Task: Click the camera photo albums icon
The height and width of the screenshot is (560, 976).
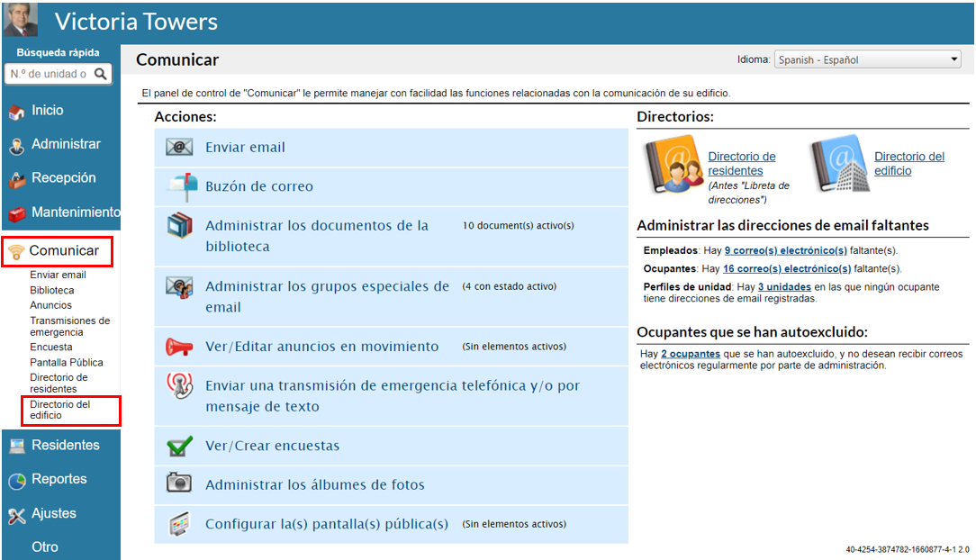Action: (179, 483)
